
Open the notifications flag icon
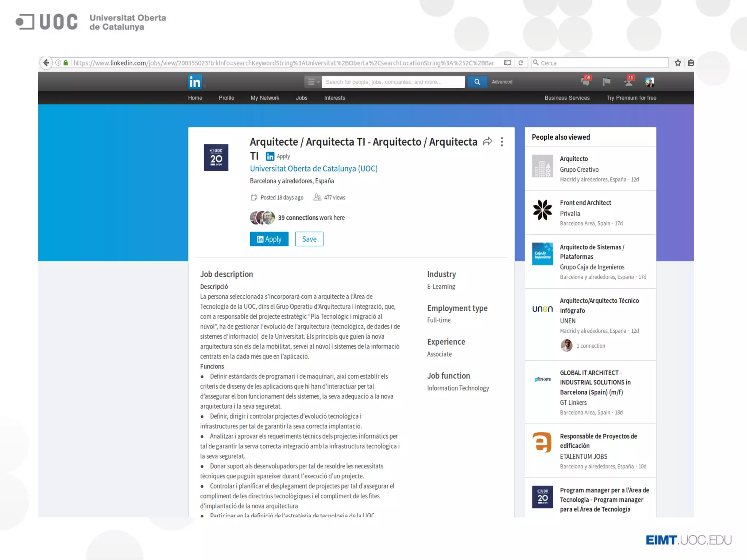(x=607, y=82)
